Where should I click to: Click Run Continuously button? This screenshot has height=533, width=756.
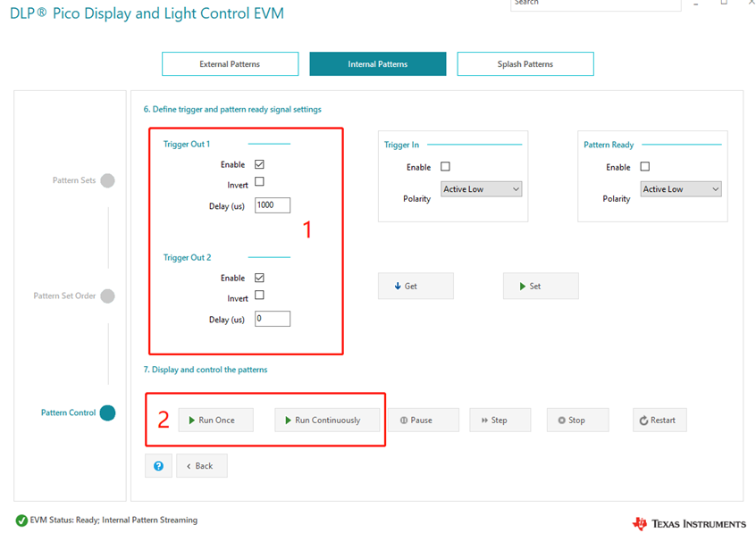tap(327, 420)
